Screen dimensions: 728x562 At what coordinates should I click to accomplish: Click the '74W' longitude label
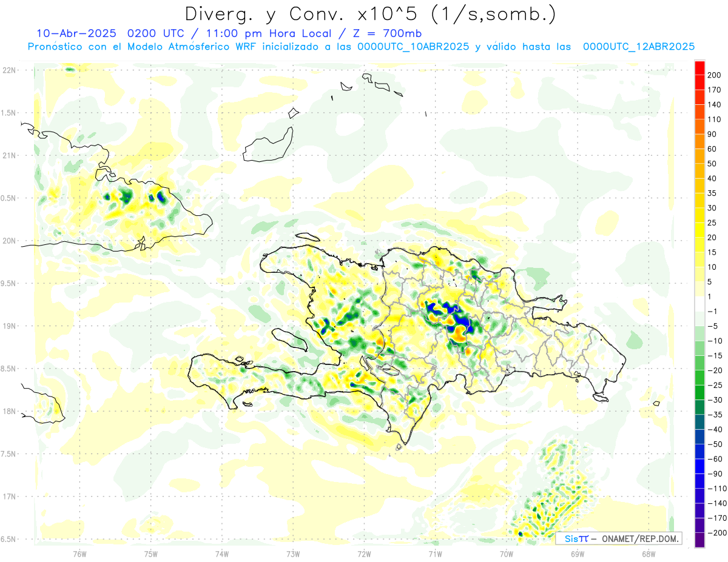click(x=222, y=554)
